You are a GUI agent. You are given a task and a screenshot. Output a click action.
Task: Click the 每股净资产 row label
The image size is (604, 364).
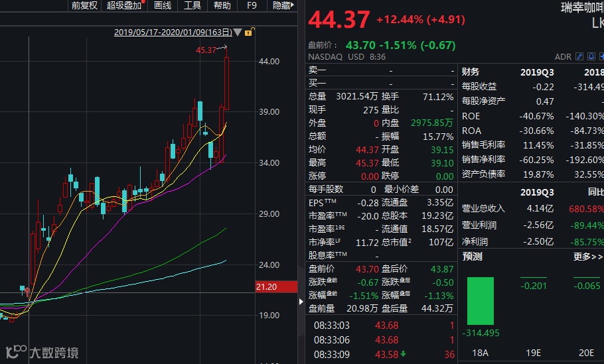[x=483, y=101]
